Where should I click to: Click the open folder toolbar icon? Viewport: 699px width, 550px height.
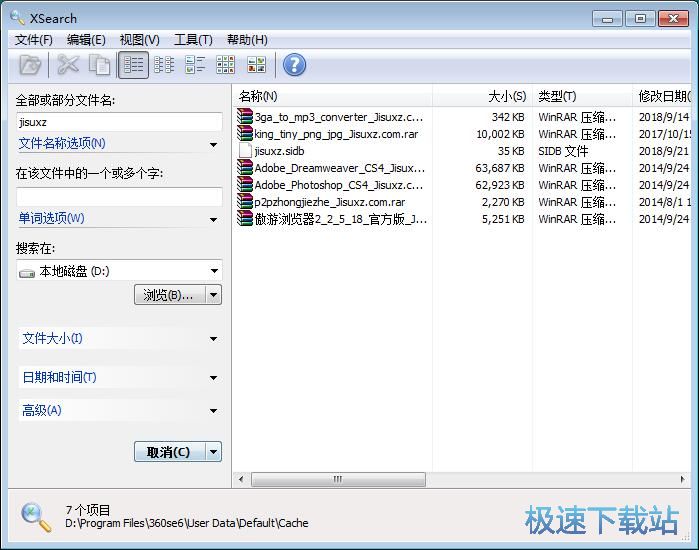tap(30, 65)
